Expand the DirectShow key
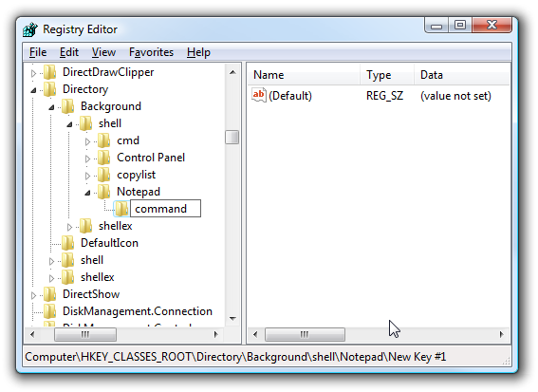The height and width of the screenshot is (392, 538). click(33, 295)
